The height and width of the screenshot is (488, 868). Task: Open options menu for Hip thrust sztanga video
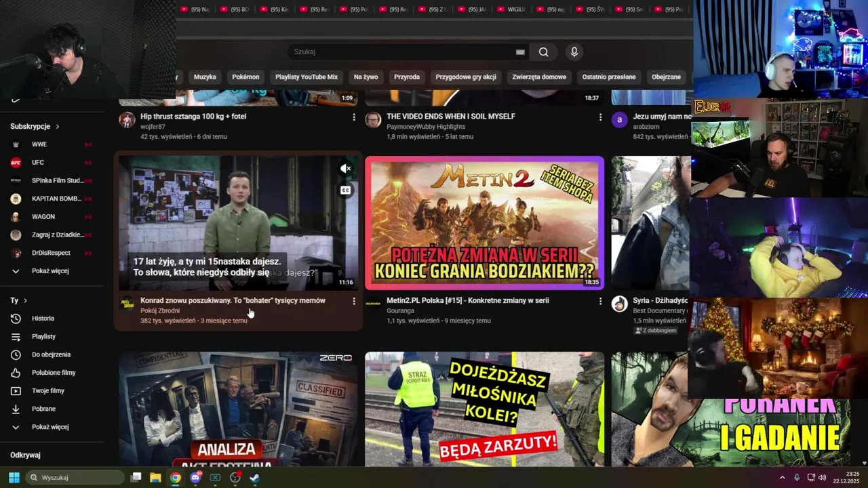coord(353,117)
